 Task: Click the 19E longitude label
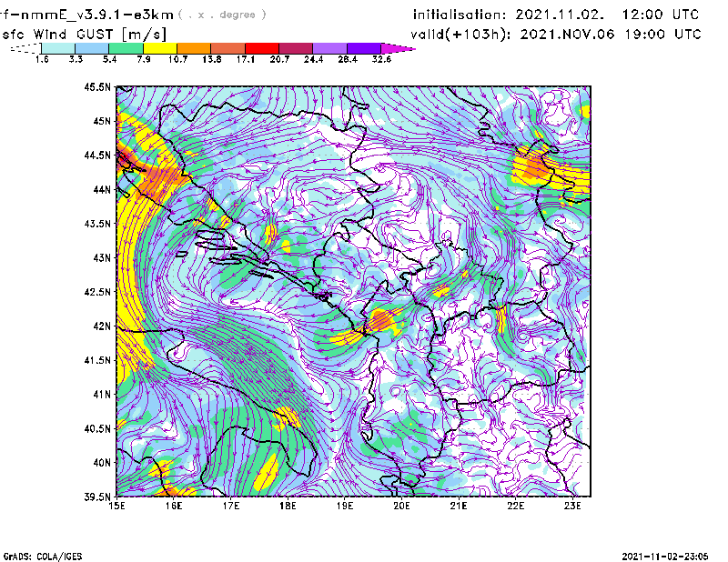345,506
